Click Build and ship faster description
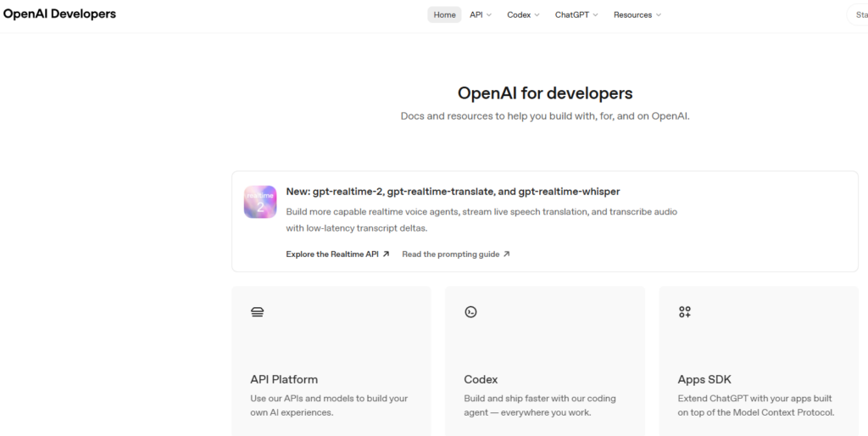This screenshot has height=436, width=868. [x=540, y=405]
